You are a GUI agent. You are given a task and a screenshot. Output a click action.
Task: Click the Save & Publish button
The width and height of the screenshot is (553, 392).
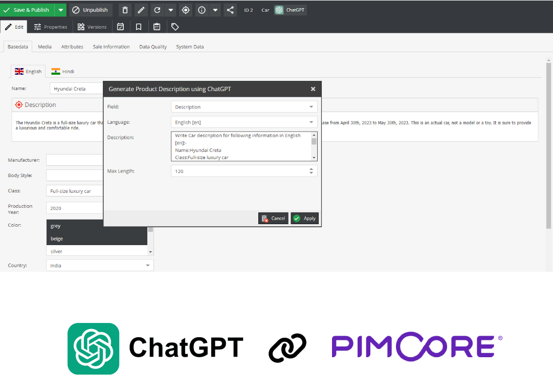27,10
